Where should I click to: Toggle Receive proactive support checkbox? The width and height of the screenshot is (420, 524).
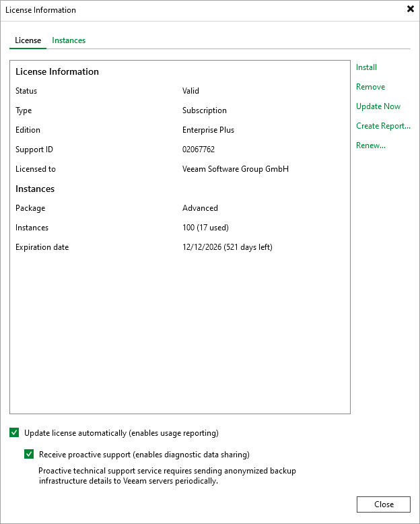point(29,454)
